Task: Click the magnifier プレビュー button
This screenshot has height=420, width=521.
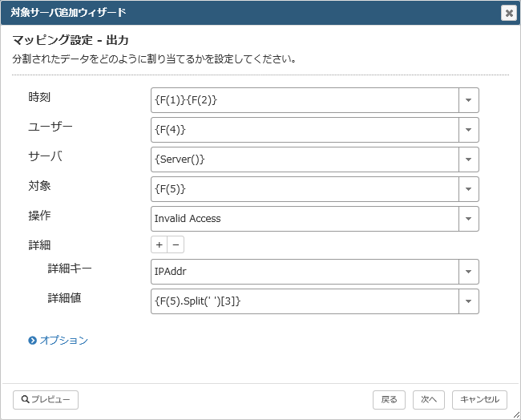Action: (46, 400)
